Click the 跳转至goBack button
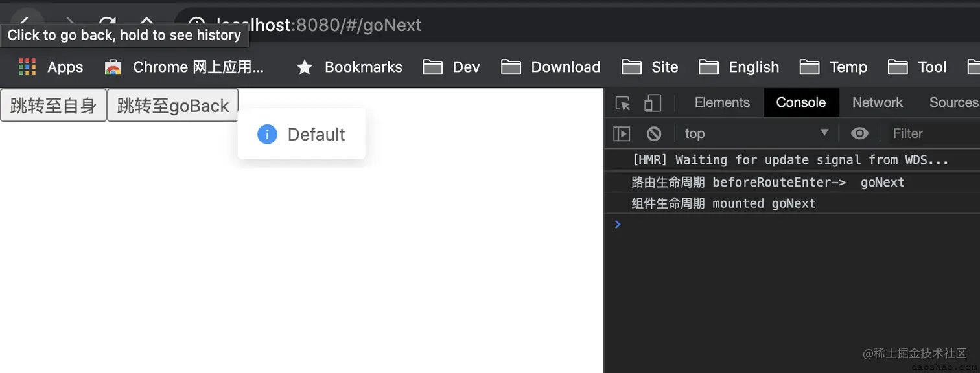Screen dimensions: 980x373 point(173,106)
